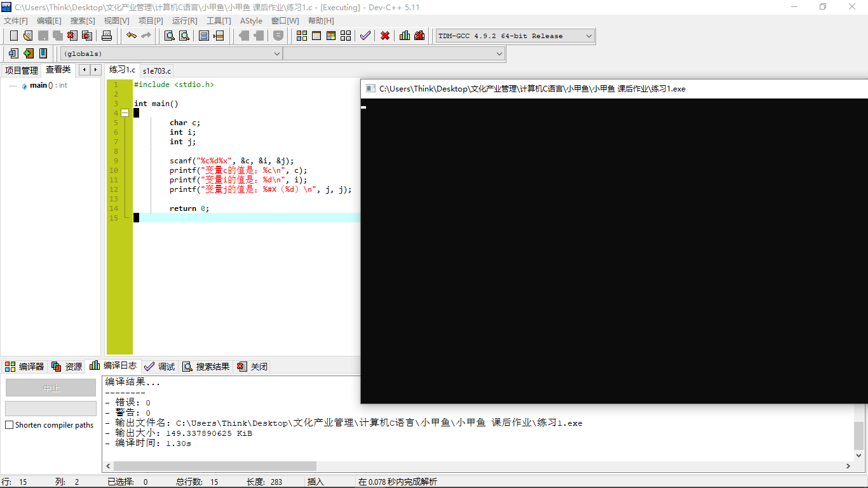Click the Insert snippet icon on second toolbar
This screenshot has height=488, width=868.
[13, 53]
